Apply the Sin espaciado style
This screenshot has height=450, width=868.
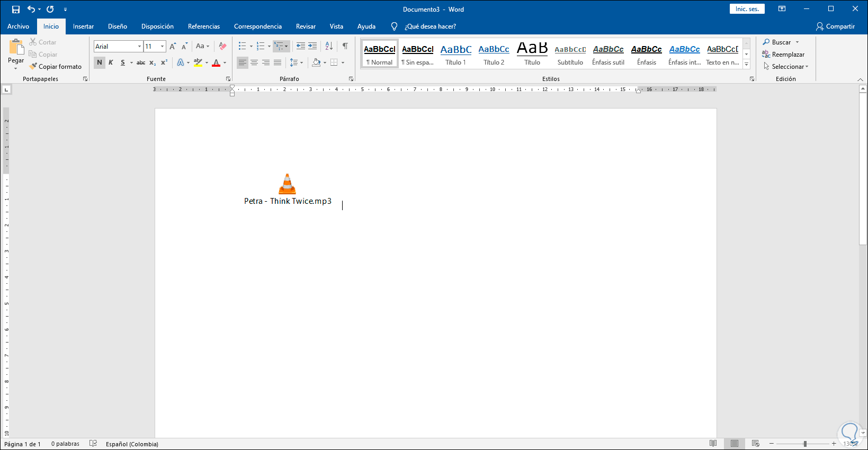[x=418, y=54]
